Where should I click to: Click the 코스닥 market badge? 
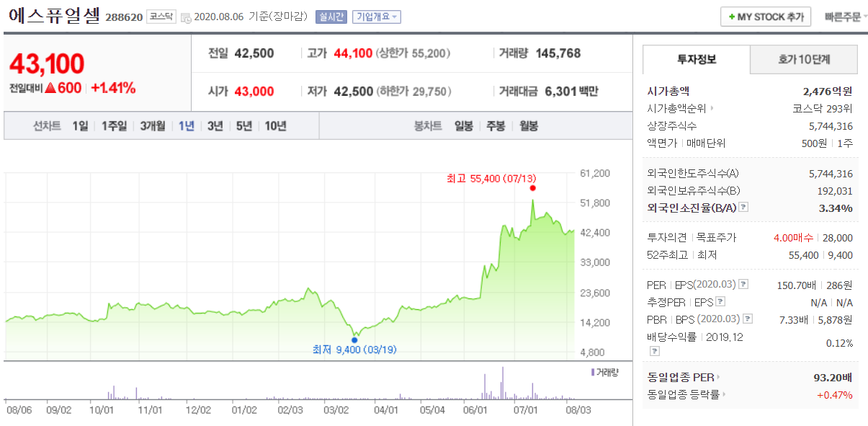(x=161, y=16)
